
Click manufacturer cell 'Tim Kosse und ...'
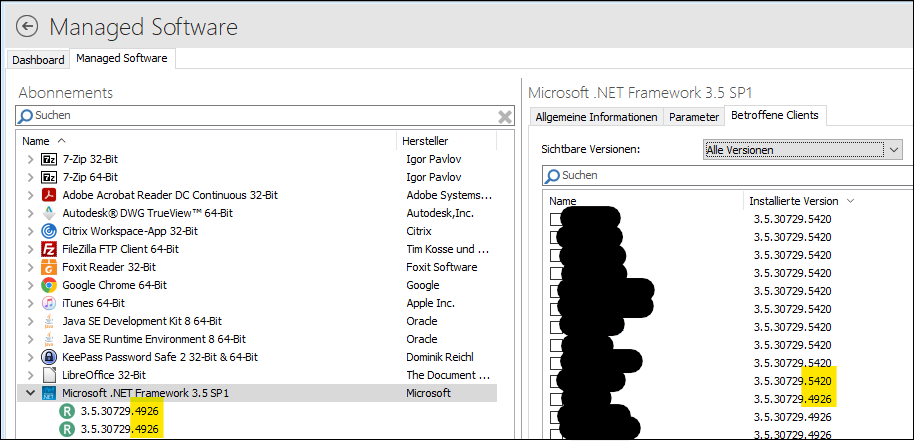click(x=448, y=249)
